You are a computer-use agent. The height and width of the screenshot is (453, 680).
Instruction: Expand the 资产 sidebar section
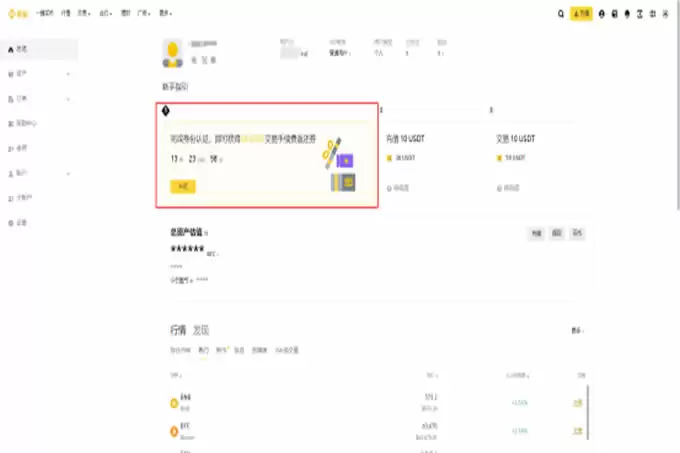point(68,74)
